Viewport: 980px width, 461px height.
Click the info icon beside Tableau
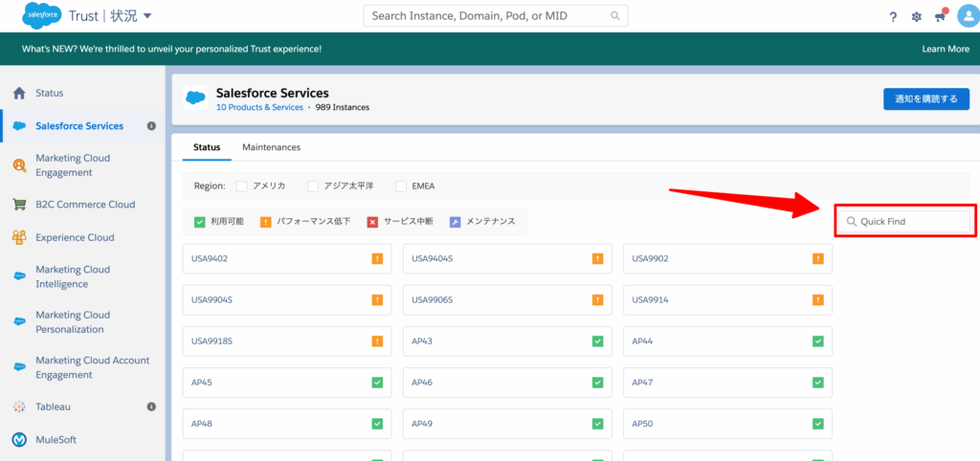(151, 406)
